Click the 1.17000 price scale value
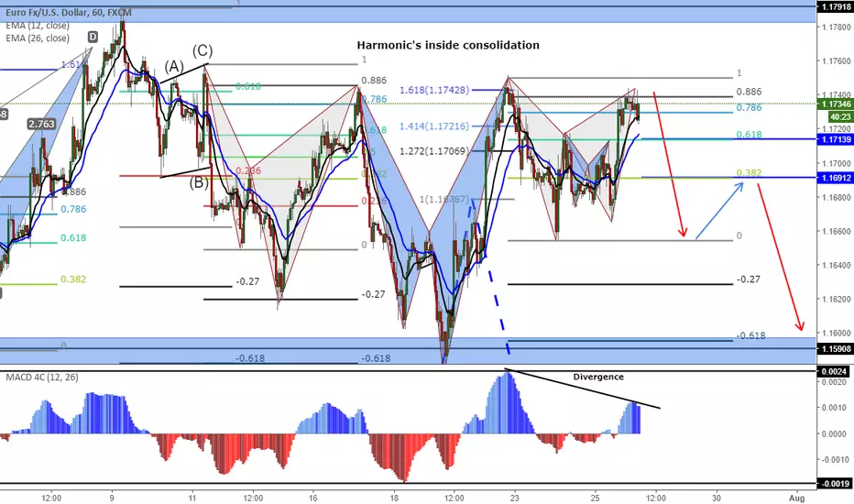This screenshot has height=504, width=854. (x=837, y=163)
